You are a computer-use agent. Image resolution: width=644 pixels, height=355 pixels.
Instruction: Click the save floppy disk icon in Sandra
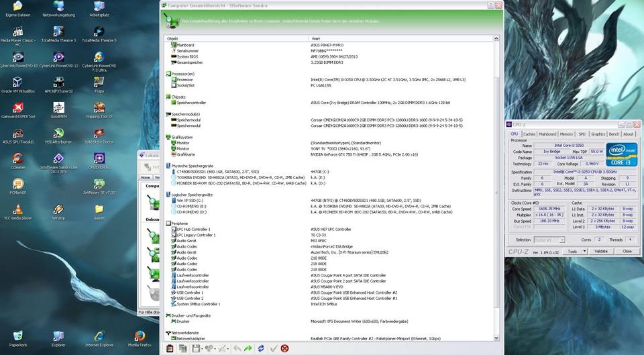click(196, 348)
